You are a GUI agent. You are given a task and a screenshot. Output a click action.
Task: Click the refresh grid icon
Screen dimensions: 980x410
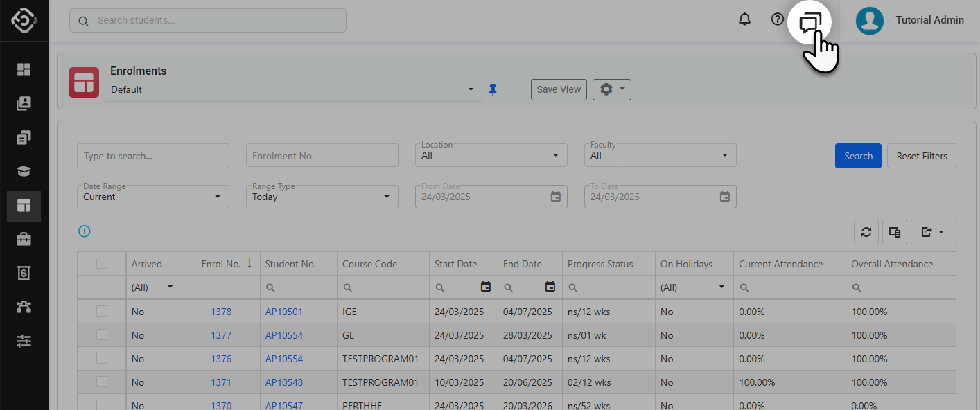pyautogui.click(x=866, y=233)
